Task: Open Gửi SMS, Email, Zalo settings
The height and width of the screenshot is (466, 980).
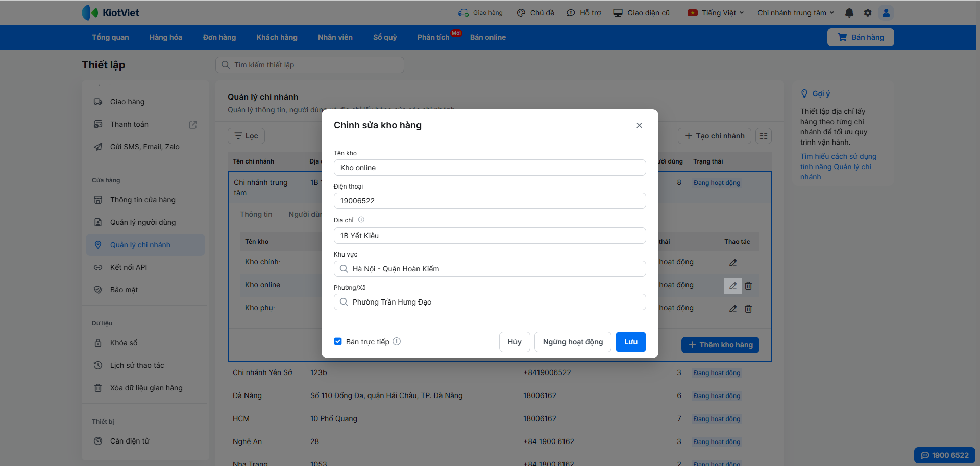Action: 145,147
